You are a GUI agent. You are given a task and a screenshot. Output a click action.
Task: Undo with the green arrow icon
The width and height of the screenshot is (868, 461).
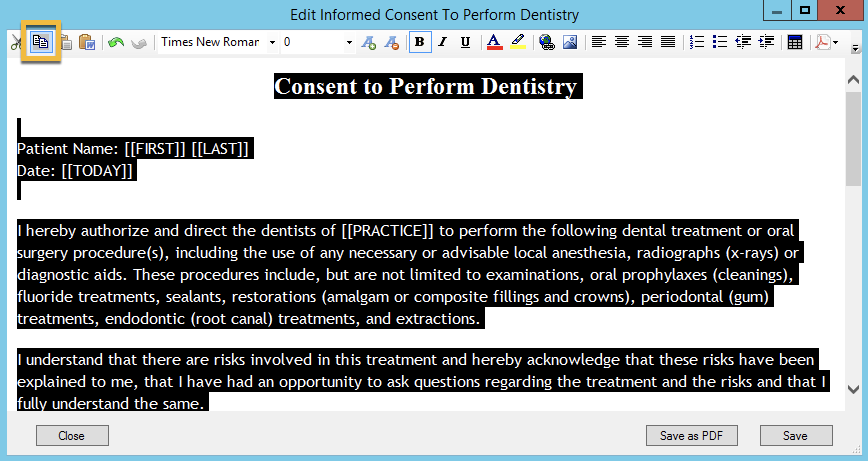pyautogui.click(x=116, y=42)
